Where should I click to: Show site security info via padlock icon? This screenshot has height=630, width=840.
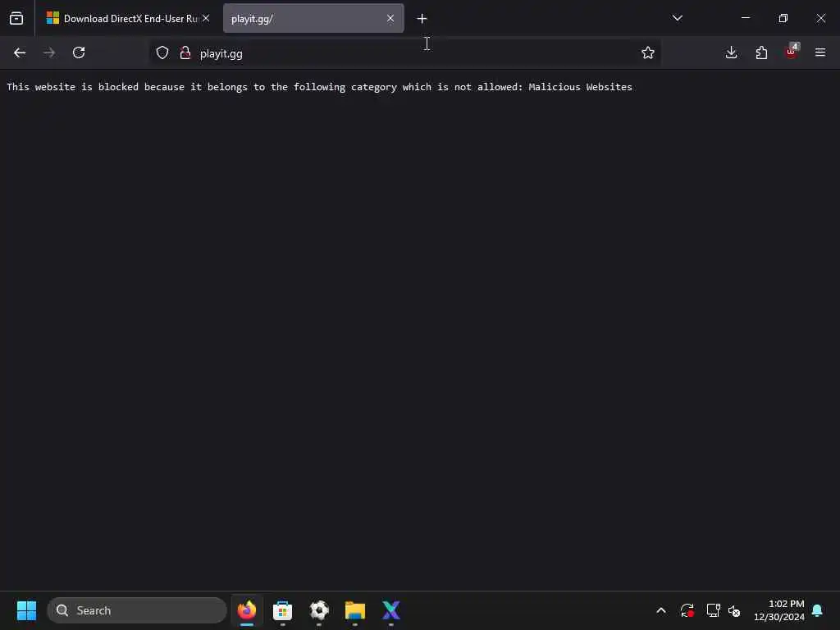tap(185, 52)
